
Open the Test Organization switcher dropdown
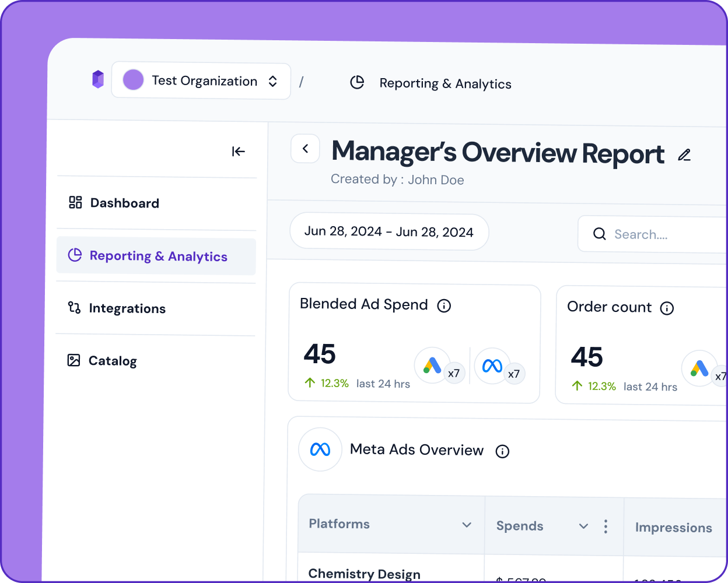point(201,81)
